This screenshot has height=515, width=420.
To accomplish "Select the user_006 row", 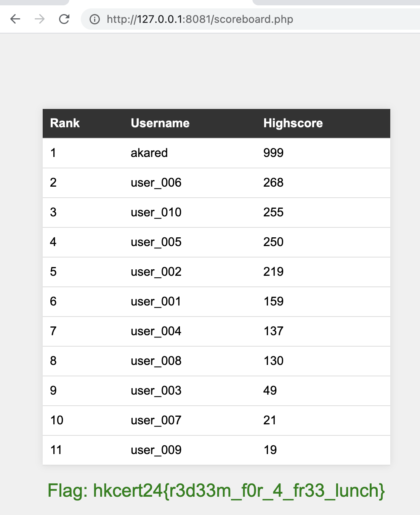I will [216, 182].
